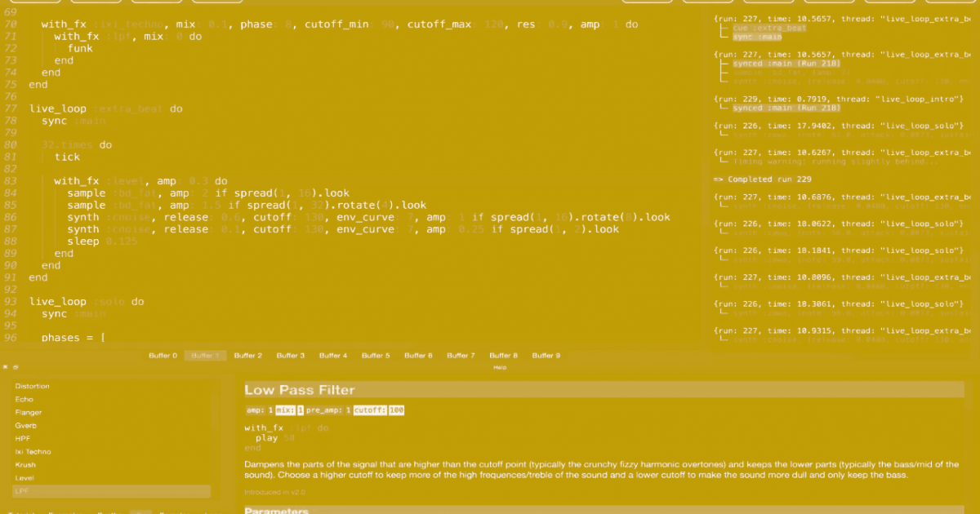This screenshot has height=514, width=980.
Task: Click the '32.times do' code line
Action: (77, 145)
